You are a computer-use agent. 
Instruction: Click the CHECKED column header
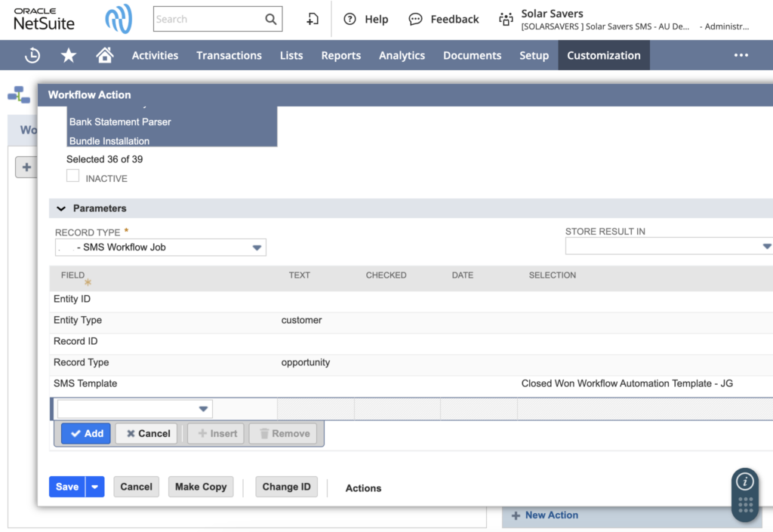point(386,275)
